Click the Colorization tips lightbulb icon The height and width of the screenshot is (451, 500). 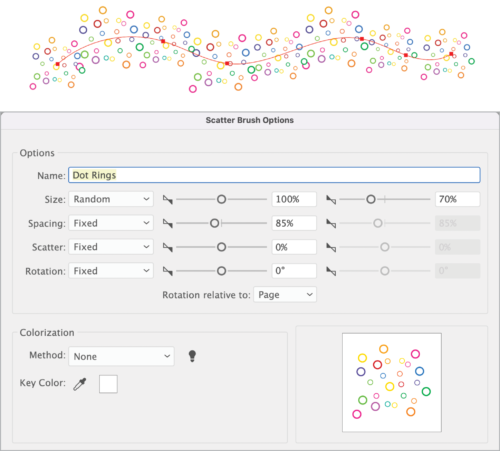[192, 356]
